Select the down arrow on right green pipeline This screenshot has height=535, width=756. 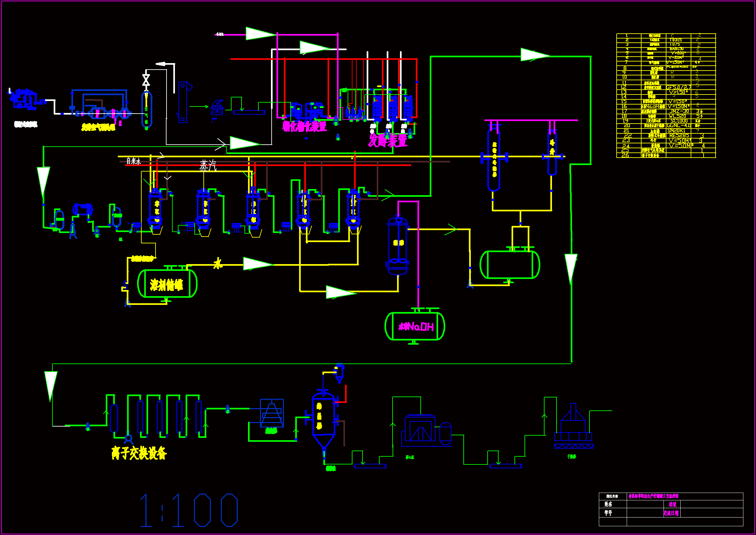click(571, 269)
